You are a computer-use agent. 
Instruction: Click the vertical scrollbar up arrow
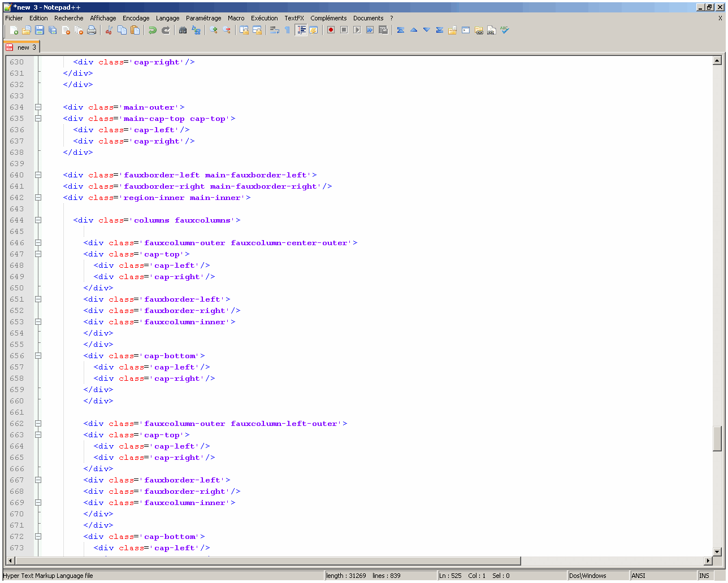point(717,60)
